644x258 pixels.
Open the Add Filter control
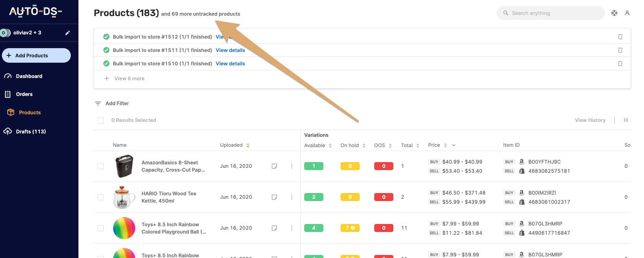pos(112,103)
